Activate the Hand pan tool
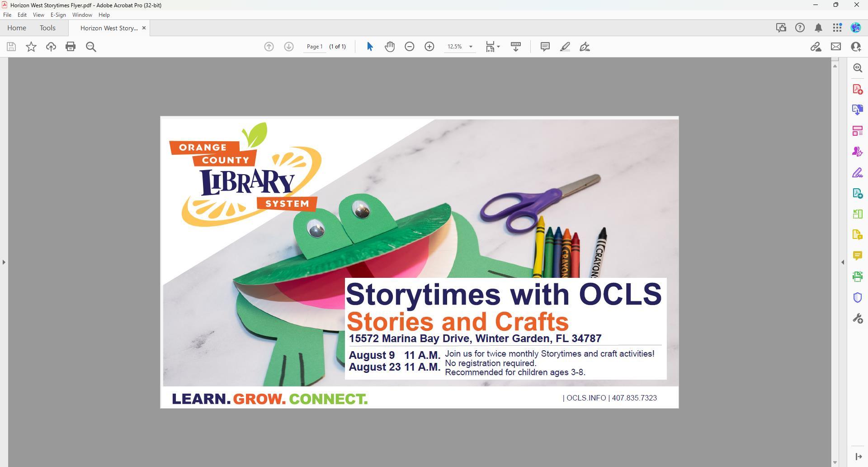 point(390,47)
